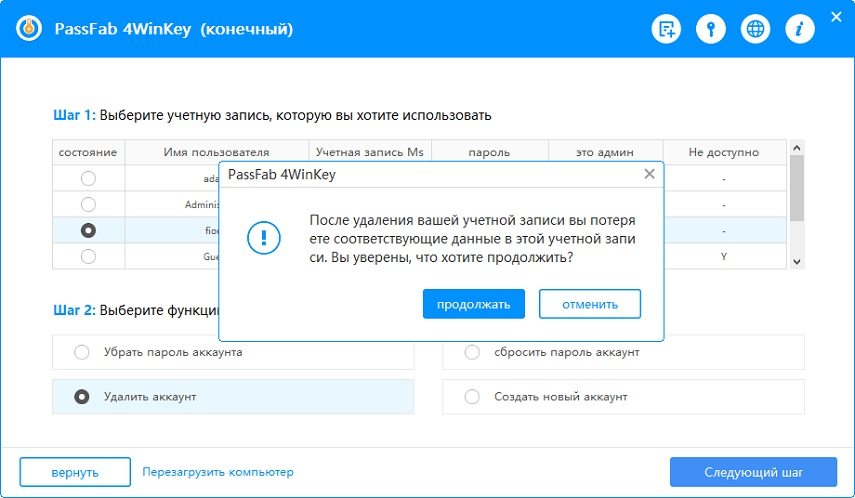Select the radio button in the fio row

[x=88, y=231]
